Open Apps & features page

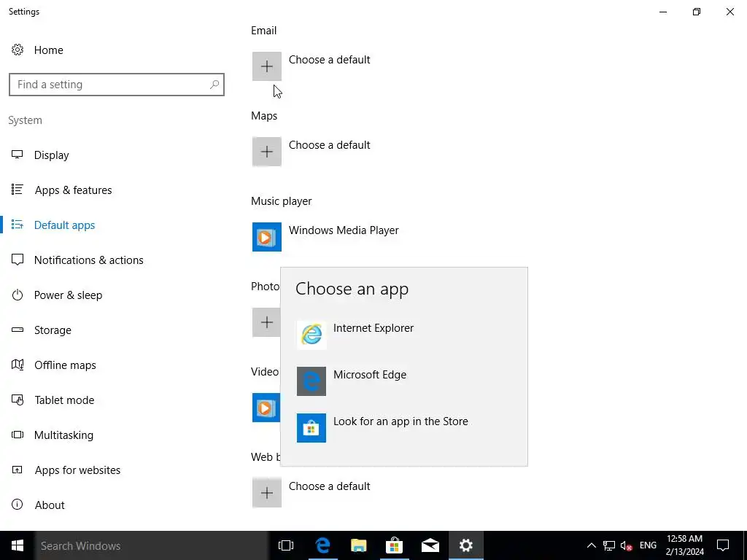(x=74, y=190)
